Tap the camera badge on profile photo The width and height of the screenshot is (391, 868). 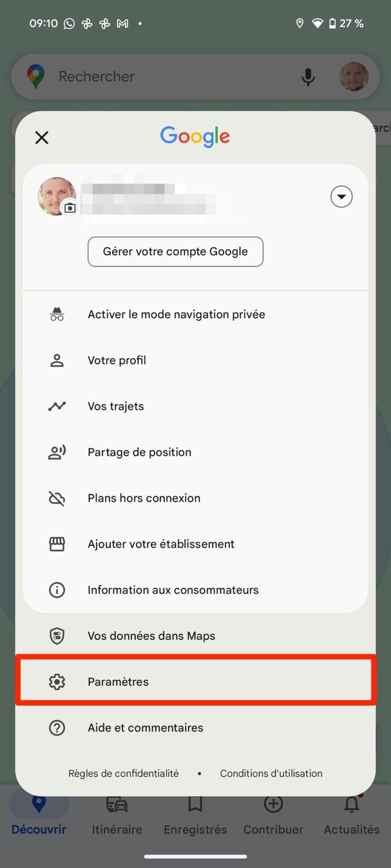point(70,208)
